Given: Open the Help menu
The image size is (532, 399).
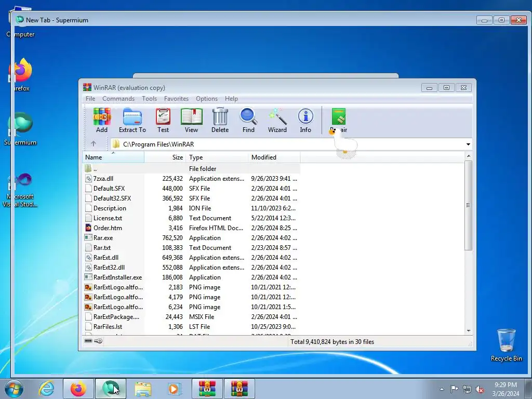Looking at the screenshot, I should (231, 99).
